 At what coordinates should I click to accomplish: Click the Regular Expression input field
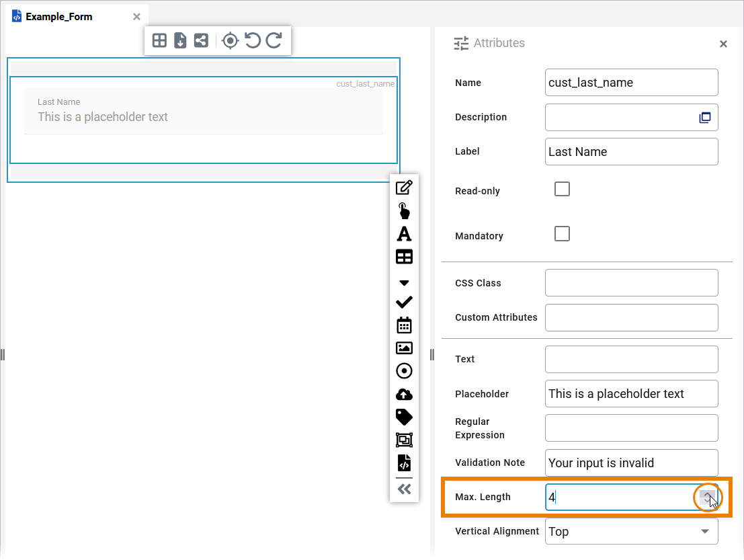pos(631,428)
